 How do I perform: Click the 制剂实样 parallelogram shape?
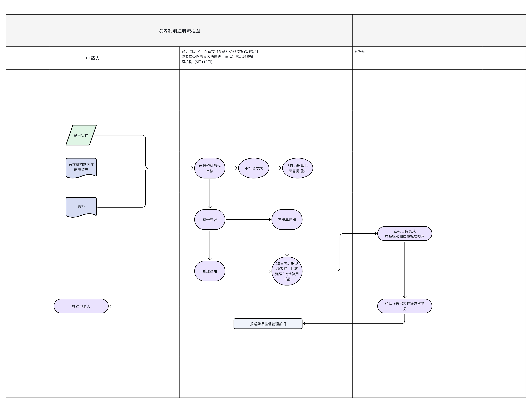(x=81, y=135)
